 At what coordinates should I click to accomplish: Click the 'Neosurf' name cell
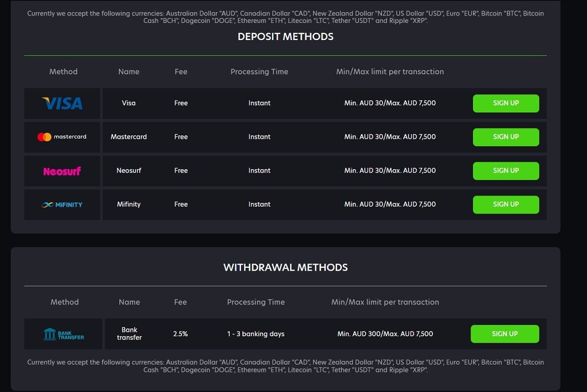coord(129,171)
